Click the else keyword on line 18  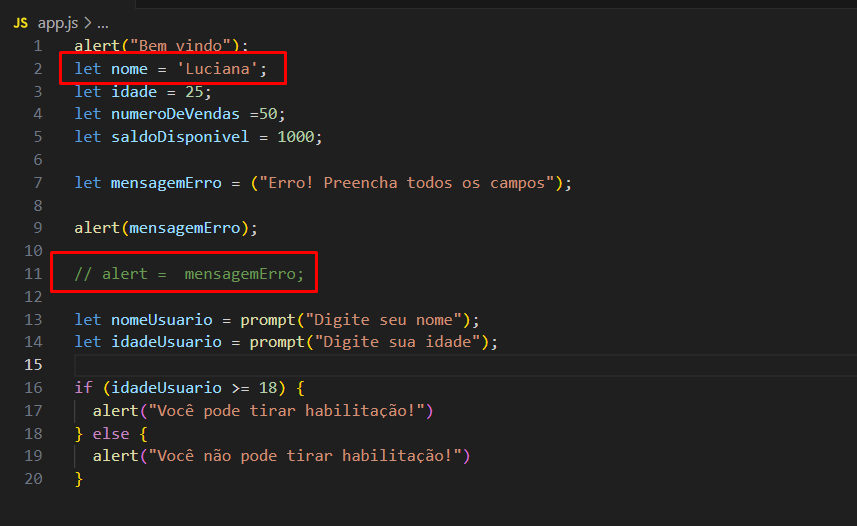(x=111, y=434)
